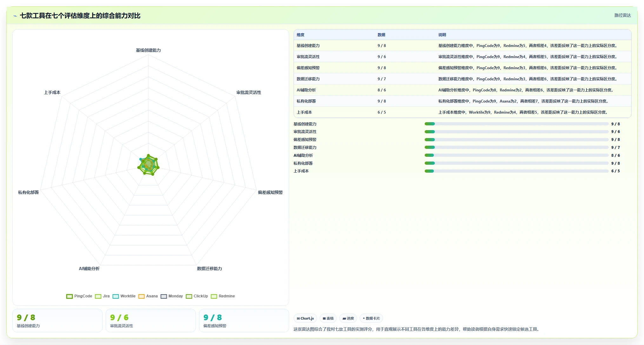Toggle Asana dataset in chart legend
The image size is (644, 345).
148,296
